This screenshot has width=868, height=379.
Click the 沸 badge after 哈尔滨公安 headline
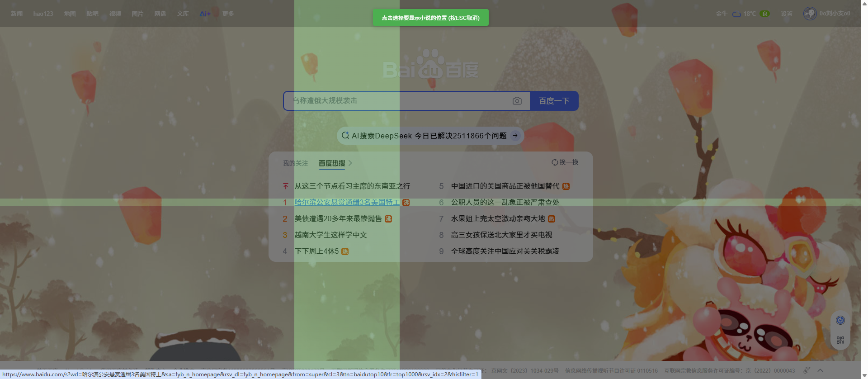406,203
